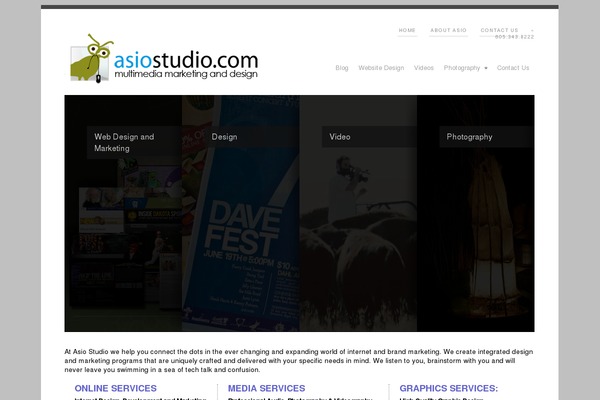600x400 pixels.
Task: Select the Web Design and Marketing panel
Action: [x=123, y=213]
